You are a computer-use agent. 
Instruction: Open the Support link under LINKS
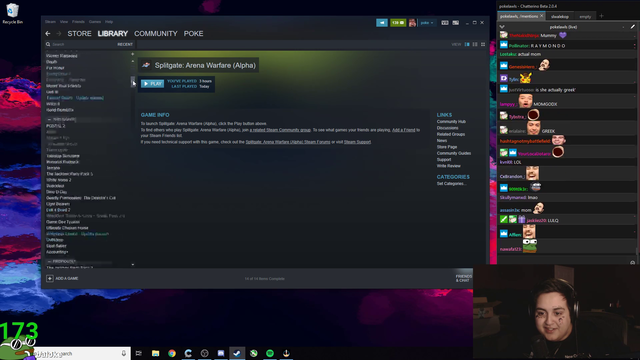444,160
